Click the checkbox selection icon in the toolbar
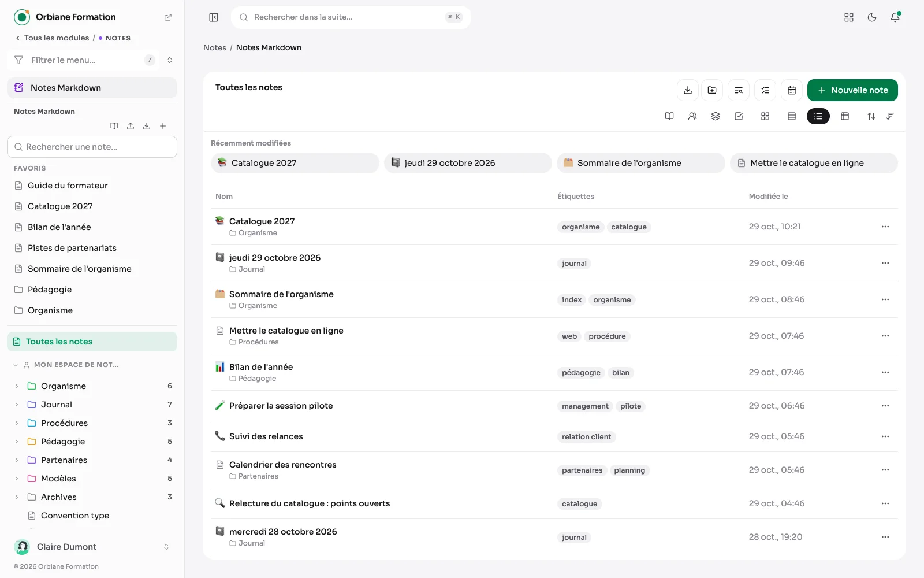The image size is (924, 578). coord(739,116)
